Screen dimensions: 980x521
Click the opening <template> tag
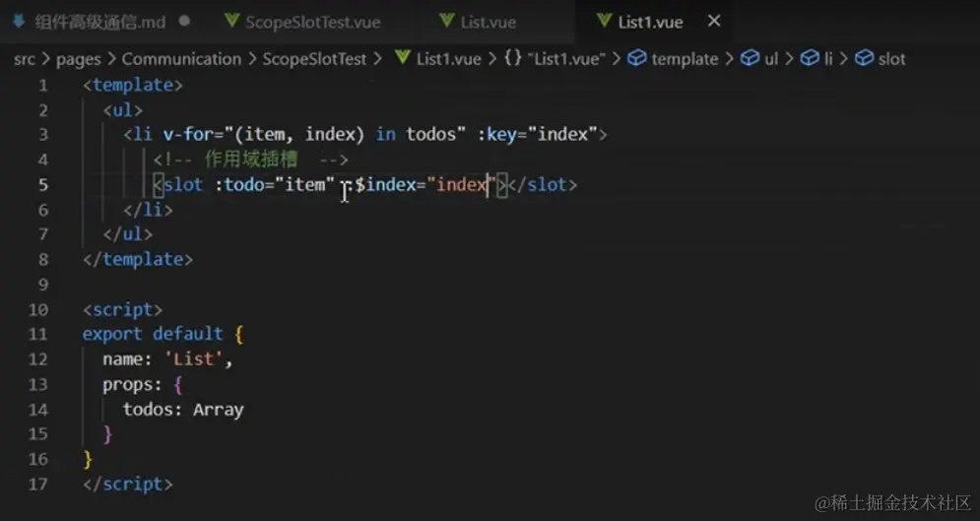(133, 85)
